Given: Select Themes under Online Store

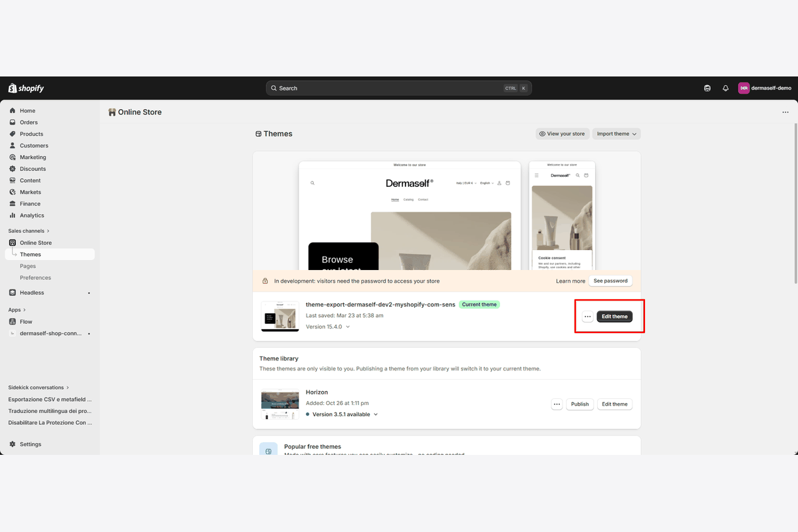Looking at the screenshot, I should 50,255.
